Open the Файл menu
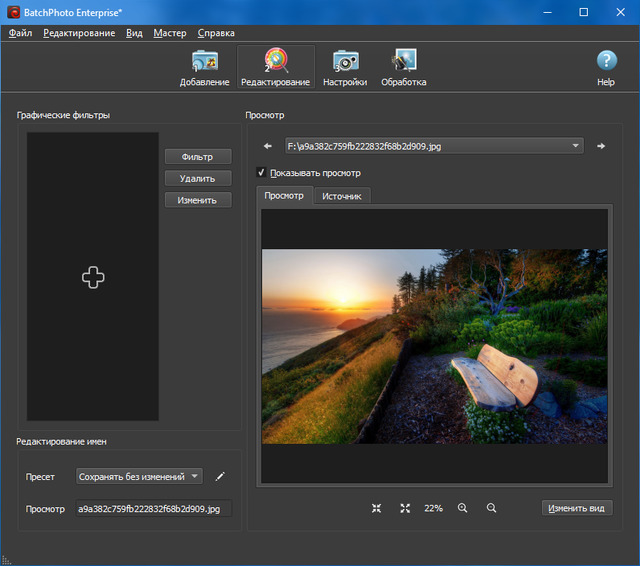The height and width of the screenshot is (566, 640). tap(20, 33)
